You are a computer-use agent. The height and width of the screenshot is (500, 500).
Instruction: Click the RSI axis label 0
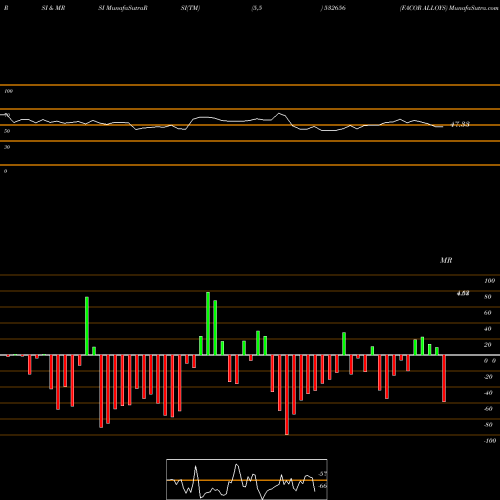(5, 171)
